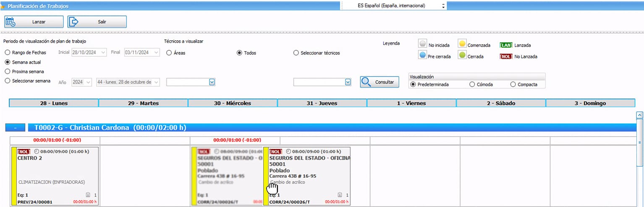Click the NOL badge on CENTRO 2 card

pos(24,151)
